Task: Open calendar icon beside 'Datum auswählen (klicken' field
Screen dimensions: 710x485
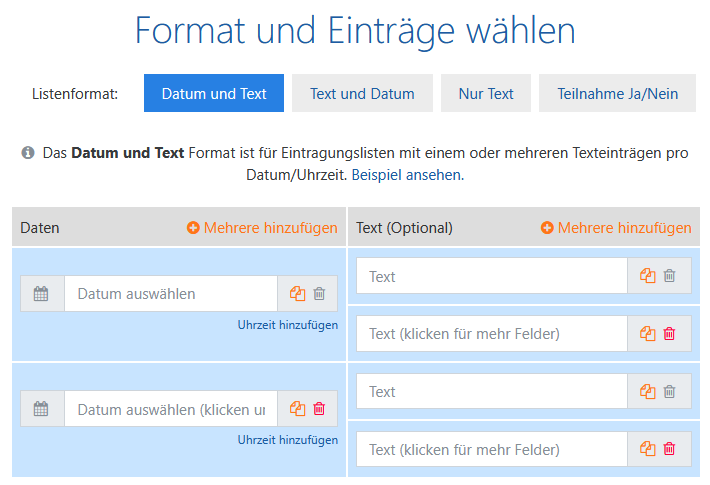Action: tap(41, 409)
